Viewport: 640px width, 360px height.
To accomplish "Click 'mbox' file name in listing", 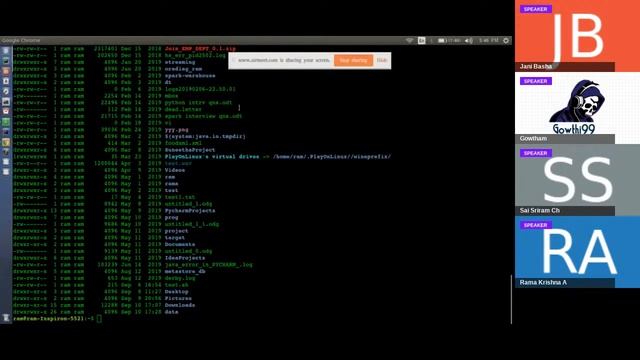I will tap(171, 96).
